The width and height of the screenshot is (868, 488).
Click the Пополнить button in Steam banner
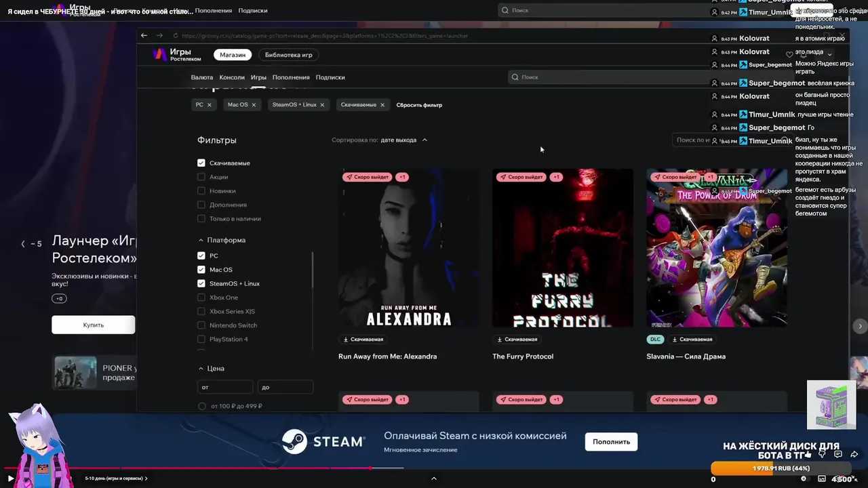(x=611, y=442)
